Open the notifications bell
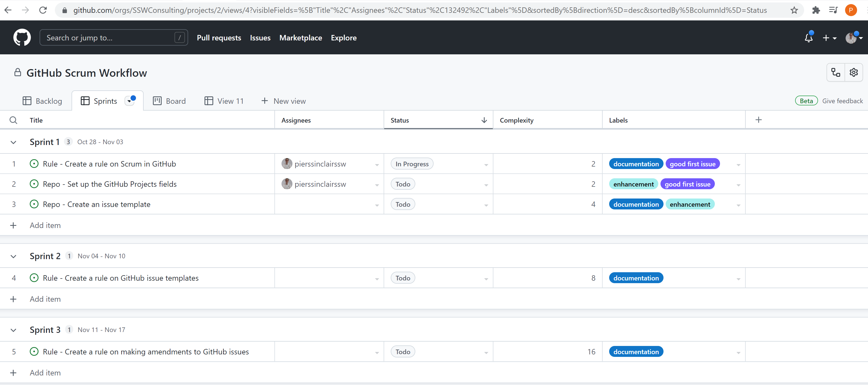The image size is (868, 385). [x=808, y=38]
